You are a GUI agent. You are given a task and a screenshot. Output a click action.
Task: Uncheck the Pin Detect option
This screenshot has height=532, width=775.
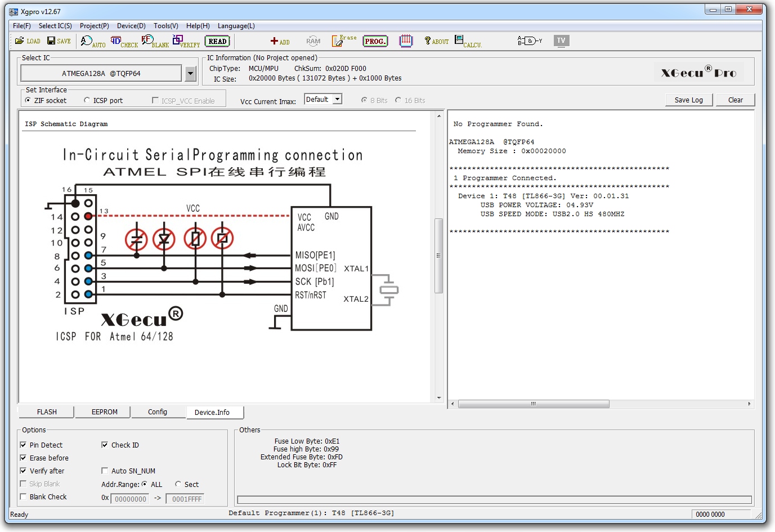[x=24, y=445]
